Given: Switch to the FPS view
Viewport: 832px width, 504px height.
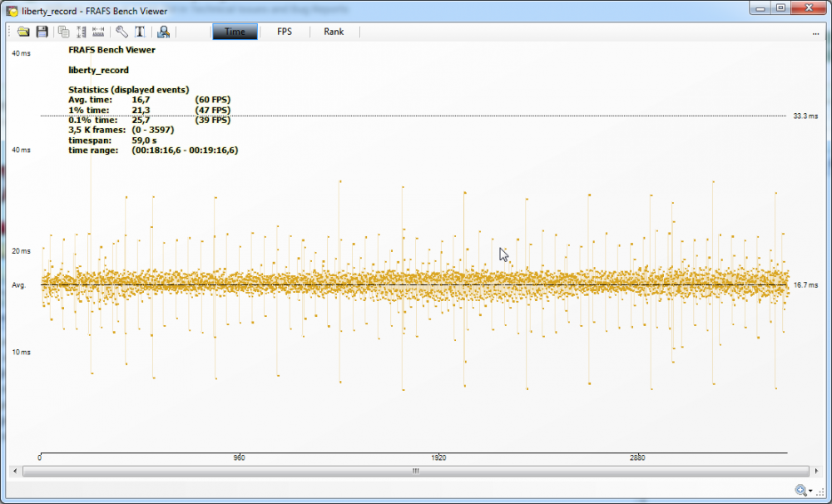Looking at the screenshot, I should pos(285,32).
